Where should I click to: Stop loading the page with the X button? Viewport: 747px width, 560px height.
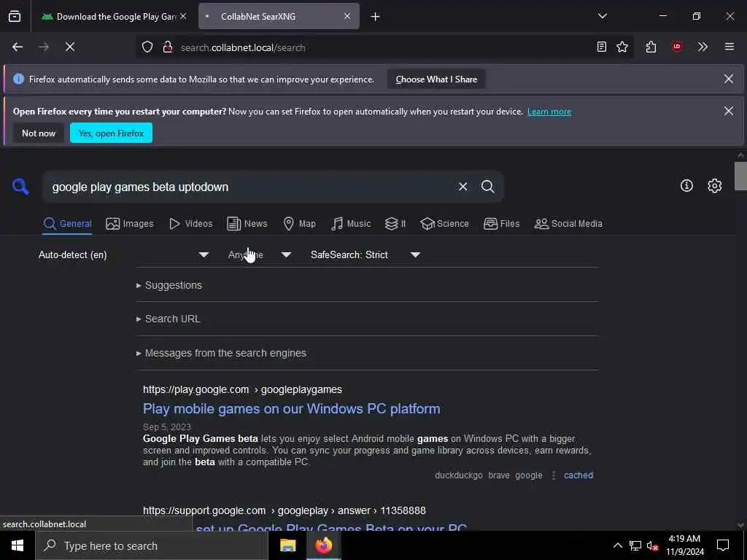69,47
